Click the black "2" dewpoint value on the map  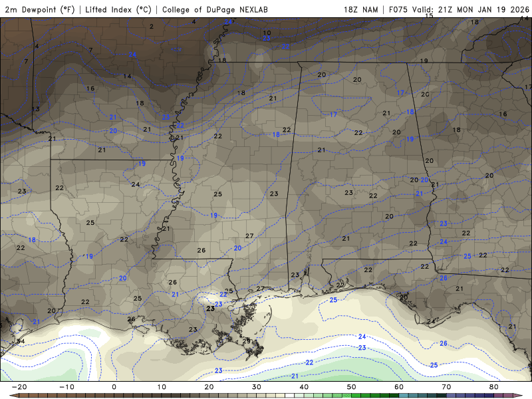pos(152,27)
